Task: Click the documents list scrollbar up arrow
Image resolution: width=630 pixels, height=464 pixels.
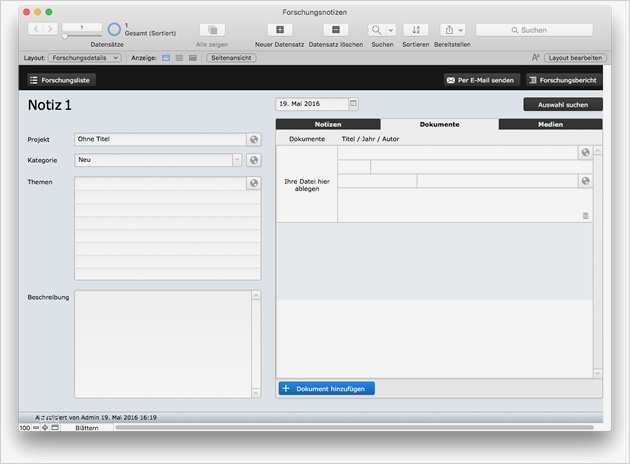Action: [x=597, y=151]
